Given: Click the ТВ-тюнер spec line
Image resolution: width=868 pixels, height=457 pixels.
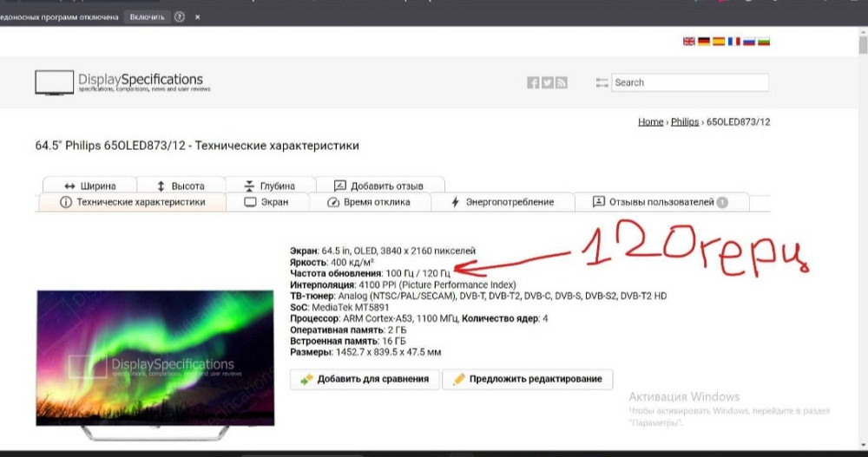Looking at the screenshot, I should (478, 296).
